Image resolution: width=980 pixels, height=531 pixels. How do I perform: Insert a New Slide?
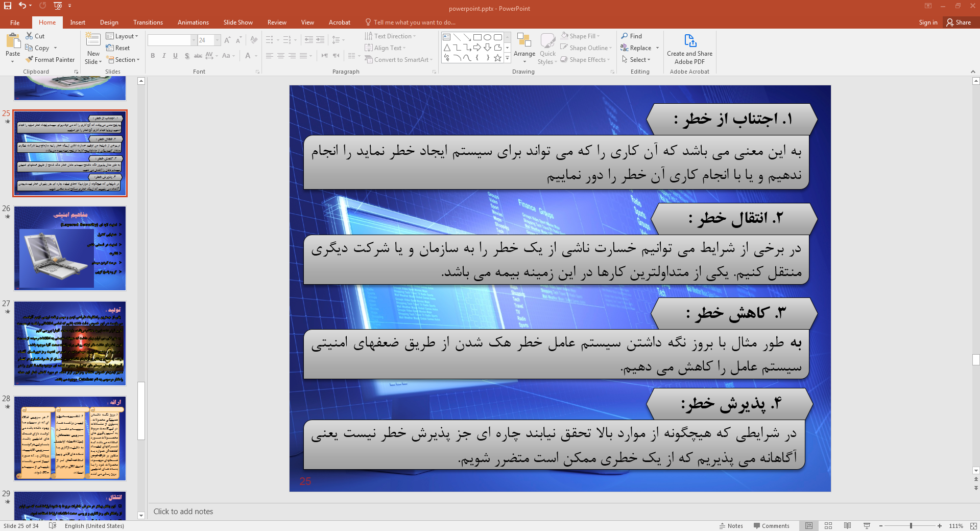point(93,49)
